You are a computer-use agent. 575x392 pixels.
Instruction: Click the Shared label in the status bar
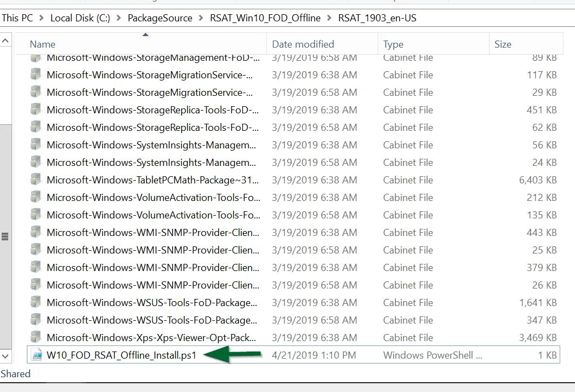15,374
